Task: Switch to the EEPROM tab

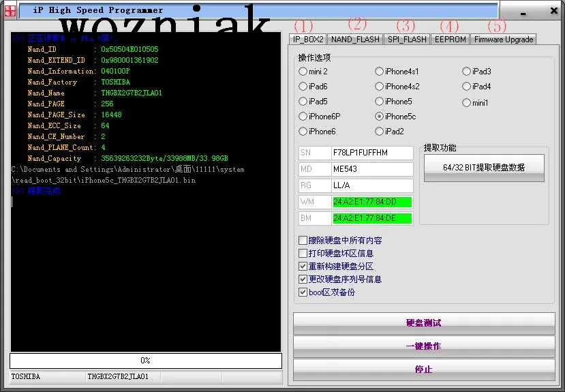Action: click(x=451, y=40)
